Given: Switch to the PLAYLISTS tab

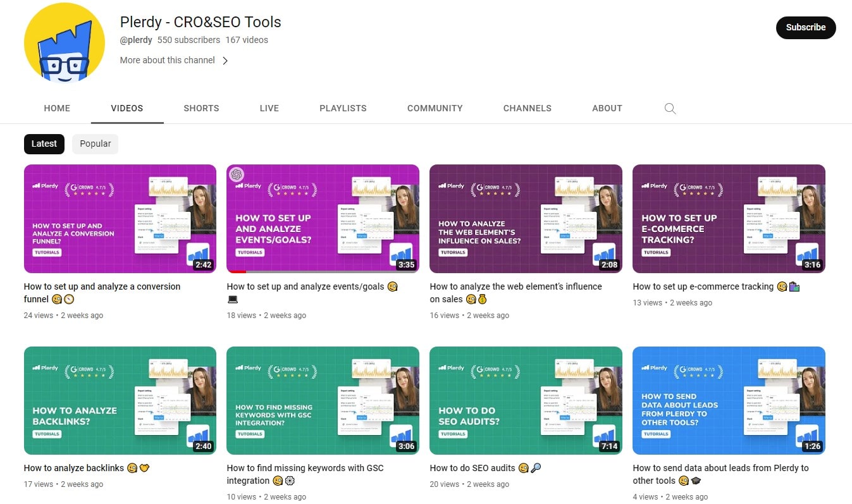Looking at the screenshot, I should tap(343, 108).
